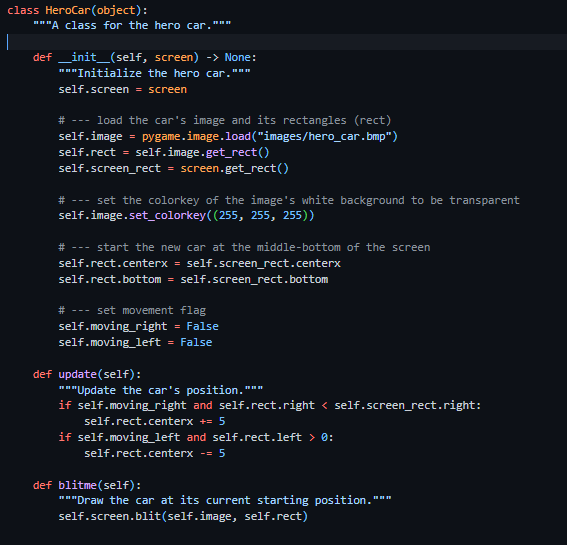
Task: Click the docstring "A class for the hero car."
Action: (132, 25)
